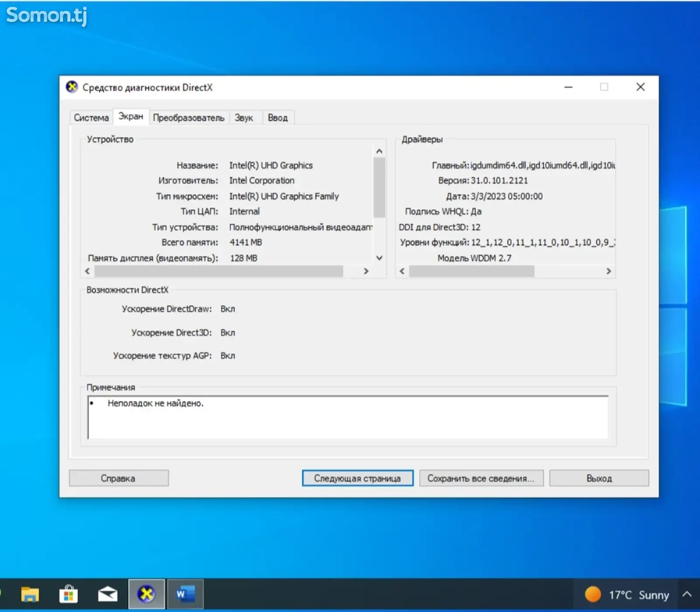The width and height of the screenshot is (700, 612).
Task: Click the device panel vertical scrollbar thumb
Action: pyautogui.click(x=379, y=188)
